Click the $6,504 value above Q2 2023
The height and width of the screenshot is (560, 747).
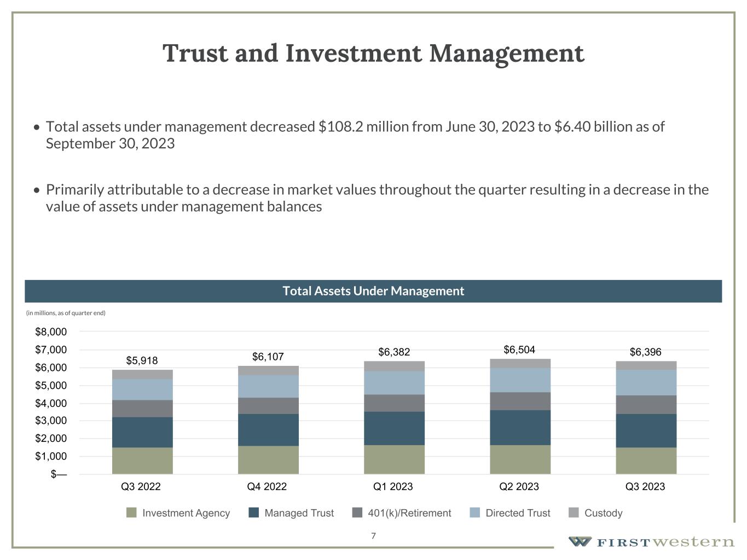pyautogui.click(x=519, y=350)
